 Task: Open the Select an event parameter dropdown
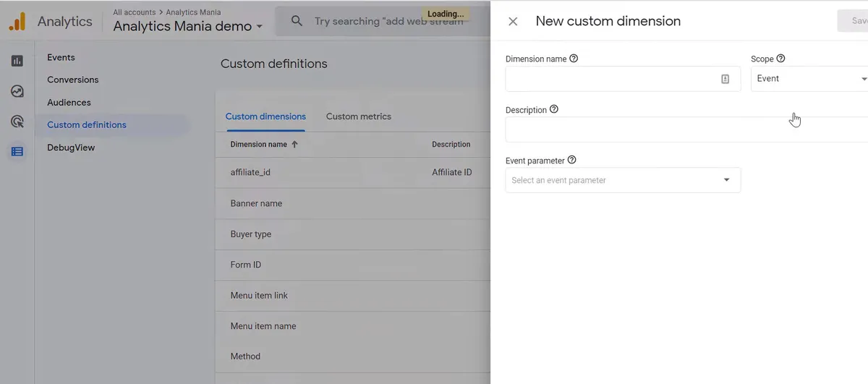[622, 180]
